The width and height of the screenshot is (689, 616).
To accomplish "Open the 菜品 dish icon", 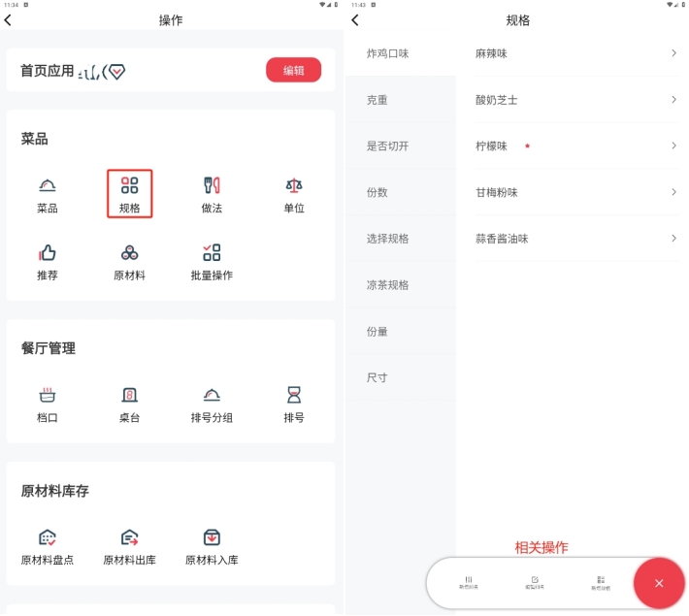I will point(47,185).
